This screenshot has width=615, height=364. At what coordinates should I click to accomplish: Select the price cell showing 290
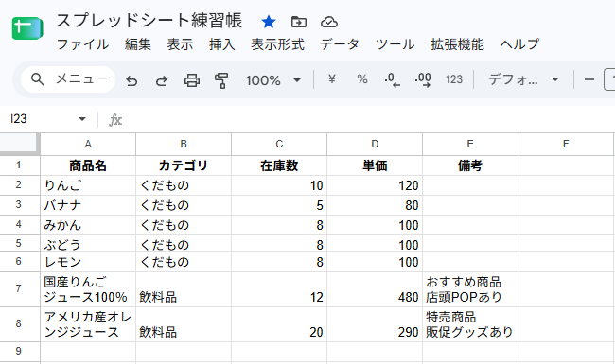click(375, 324)
